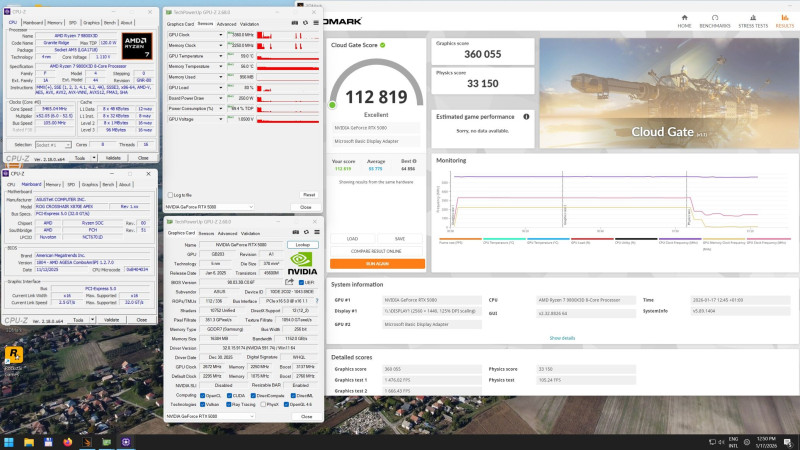This screenshot has width=800, height=450.
Task: Open the 3DMark icon in the taskbar
Action: pos(87,442)
